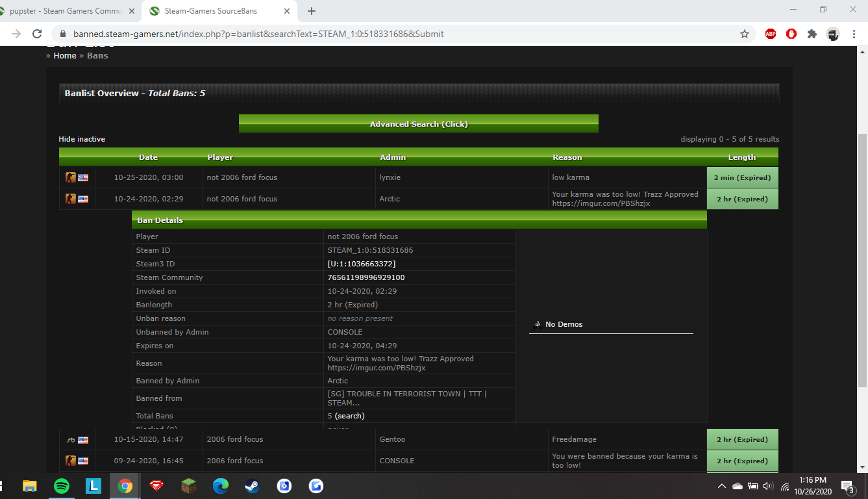
Task: Reload the page with the browser refresh icon
Action: 37,34
